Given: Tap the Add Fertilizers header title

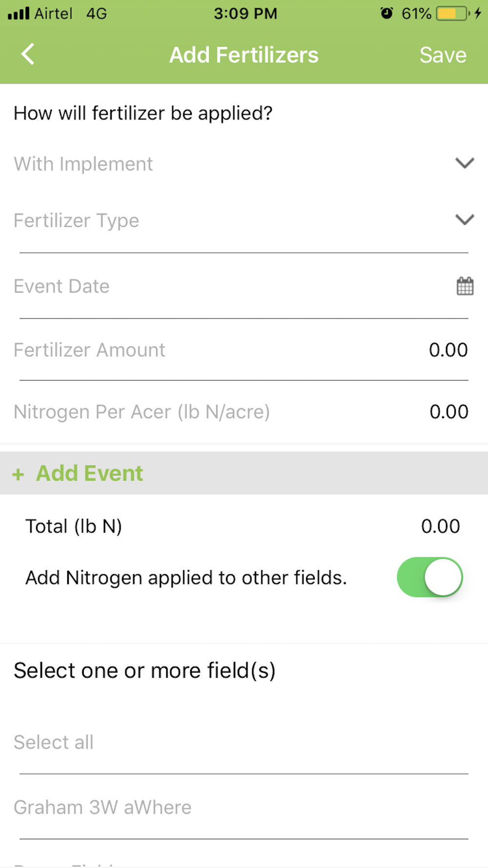Looking at the screenshot, I should tap(244, 55).
